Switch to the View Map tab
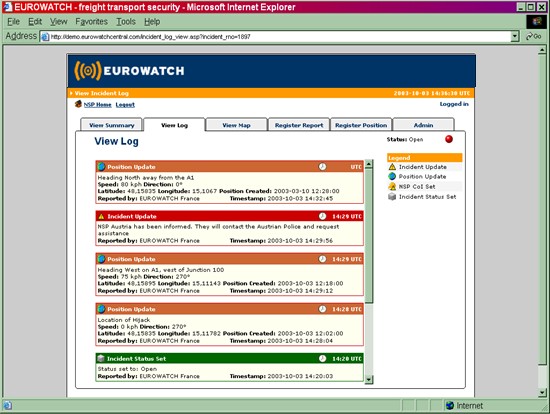550x414 pixels. 236,125
